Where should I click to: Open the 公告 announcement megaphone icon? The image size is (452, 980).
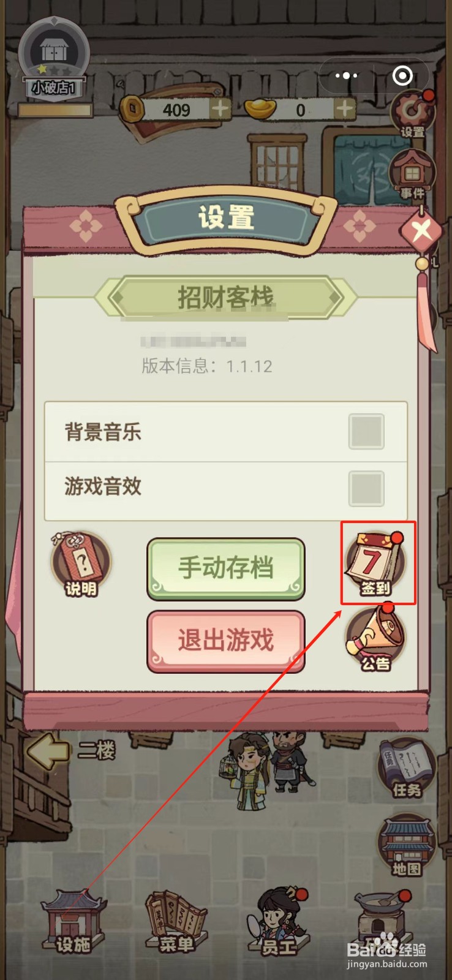(x=375, y=638)
